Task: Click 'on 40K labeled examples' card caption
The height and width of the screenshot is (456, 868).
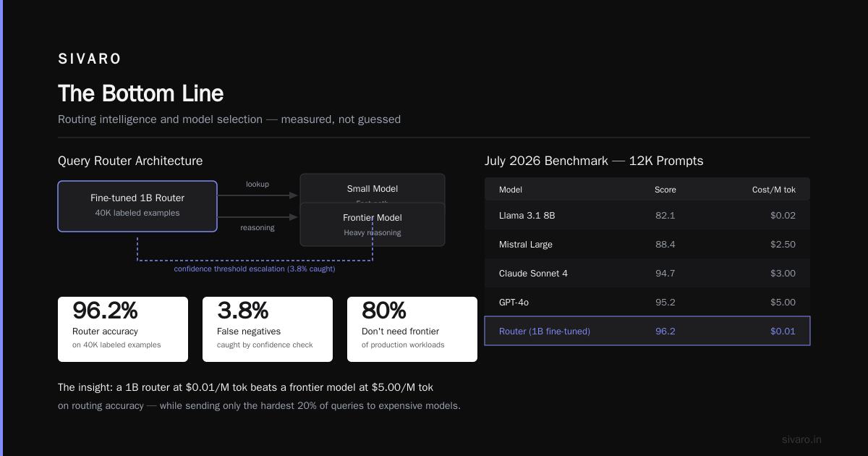Action: click(116, 345)
